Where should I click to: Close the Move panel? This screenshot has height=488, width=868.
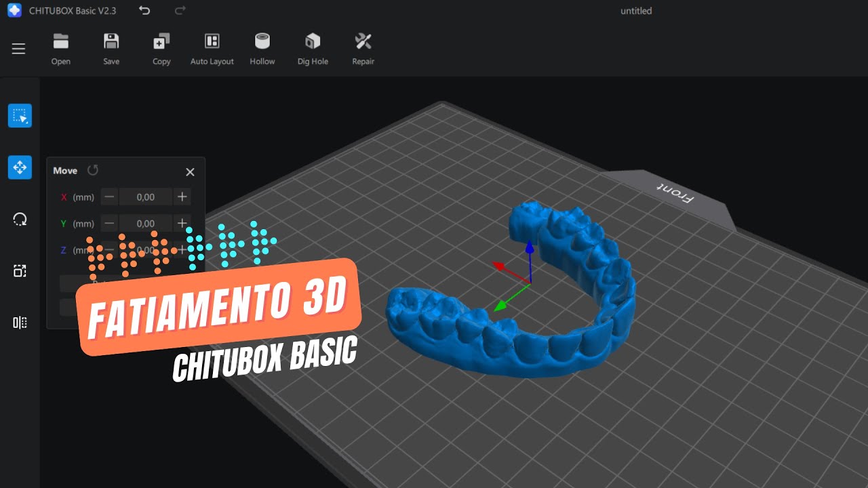coord(190,172)
